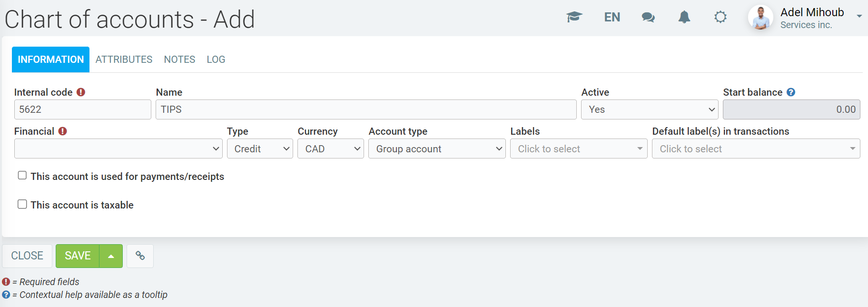
Task: Switch to the Attributes tab
Action: click(x=124, y=59)
